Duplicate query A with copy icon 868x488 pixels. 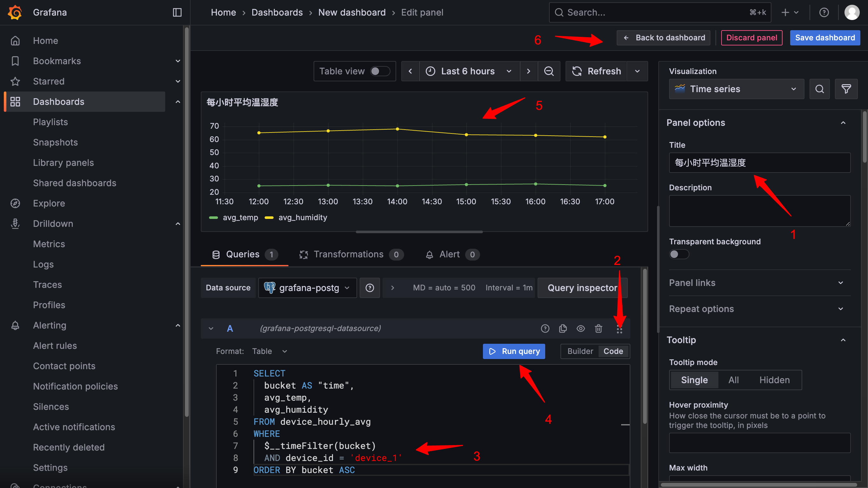pyautogui.click(x=563, y=329)
